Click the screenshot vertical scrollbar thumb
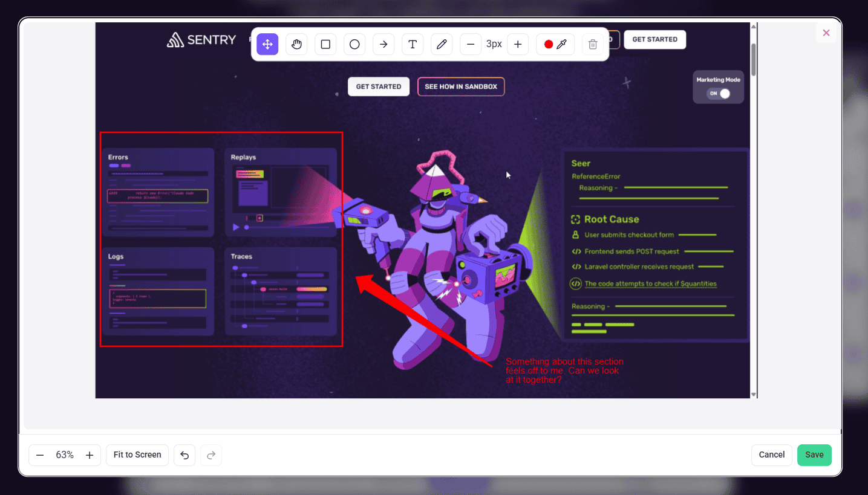Image resolution: width=868 pixels, height=495 pixels. (x=754, y=59)
